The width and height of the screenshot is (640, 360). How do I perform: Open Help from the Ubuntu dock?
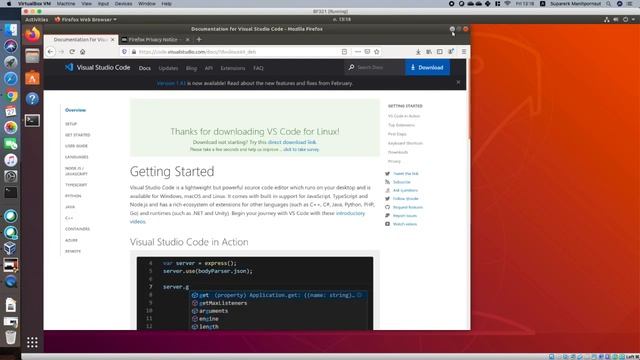coord(32,99)
